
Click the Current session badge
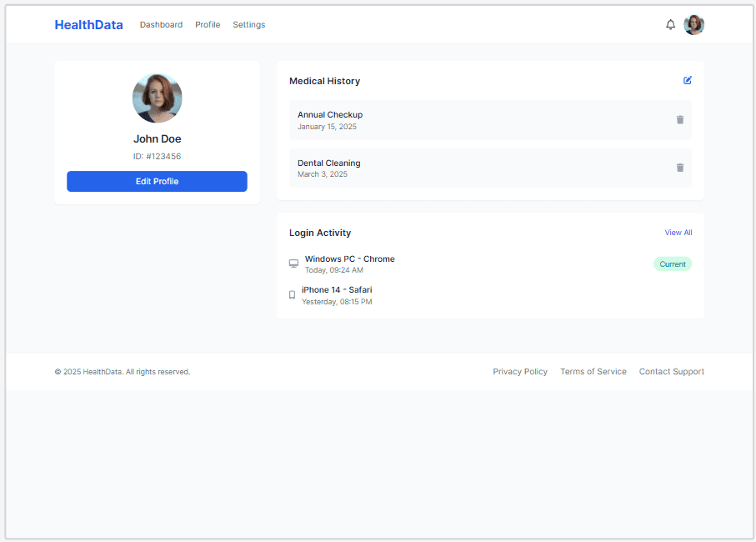pyautogui.click(x=673, y=263)
